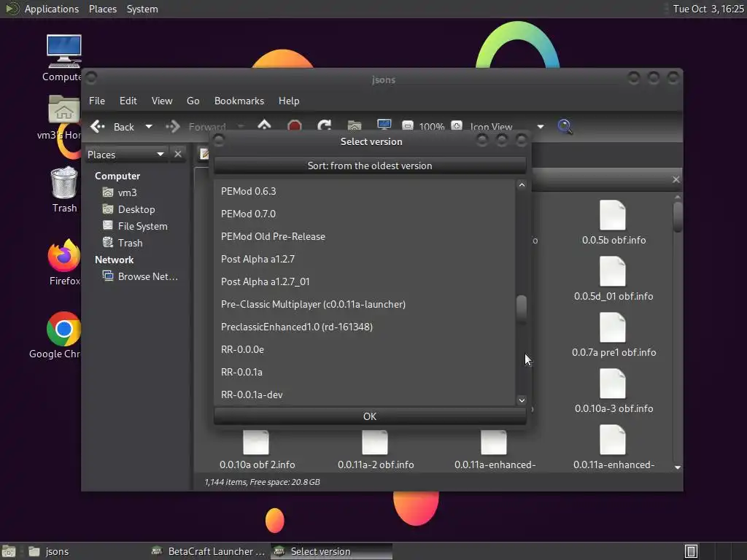Go up to parent folder in file manager

[264, 126]
